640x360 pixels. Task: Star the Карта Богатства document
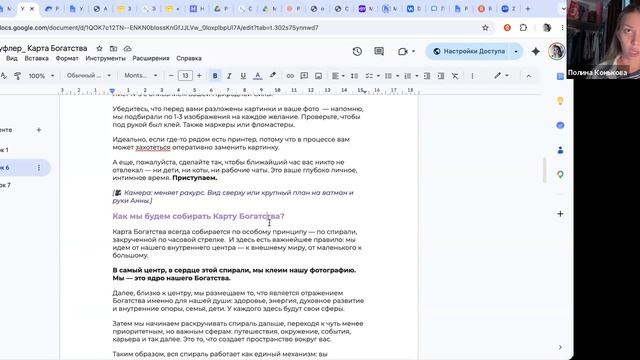(x=99, y=48)
